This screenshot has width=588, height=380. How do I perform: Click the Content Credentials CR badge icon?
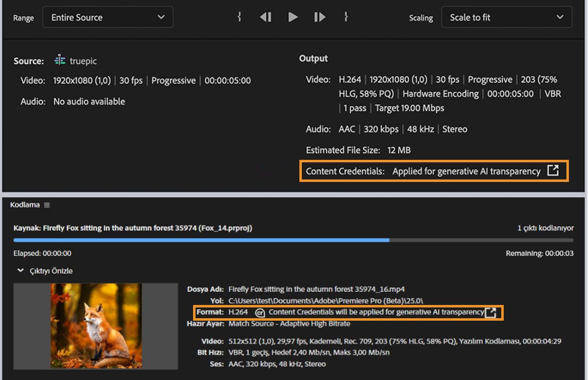click(x=260, y=313)
